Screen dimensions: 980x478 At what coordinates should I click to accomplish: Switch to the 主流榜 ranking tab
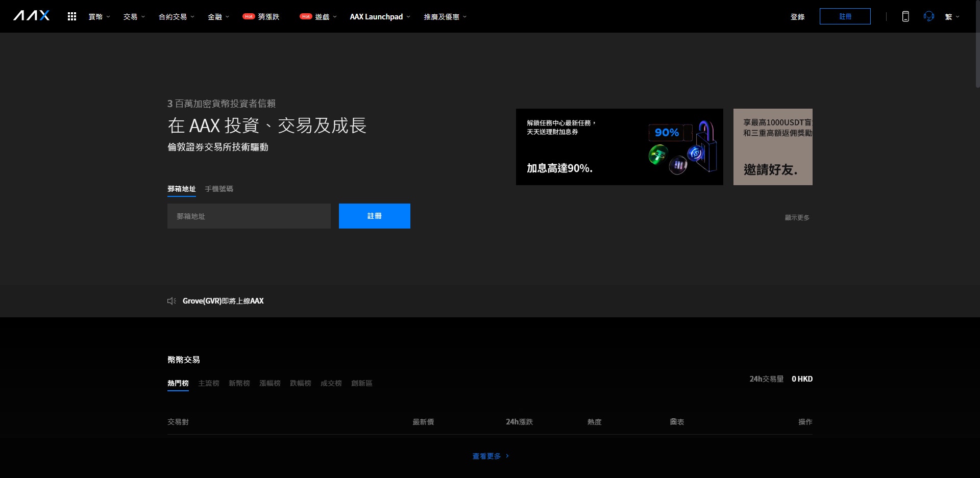pyautogui.click(x=208, y=383)
